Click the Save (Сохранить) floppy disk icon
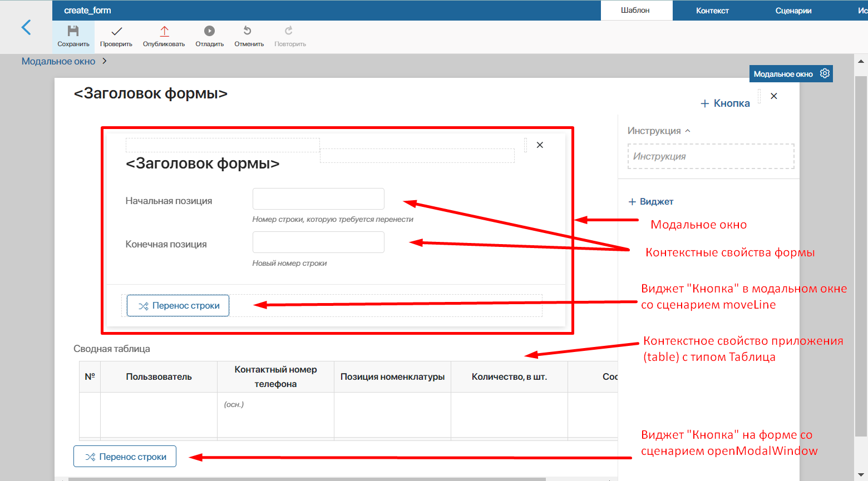The height and width of the screenshot is (481, 868). 73,31
